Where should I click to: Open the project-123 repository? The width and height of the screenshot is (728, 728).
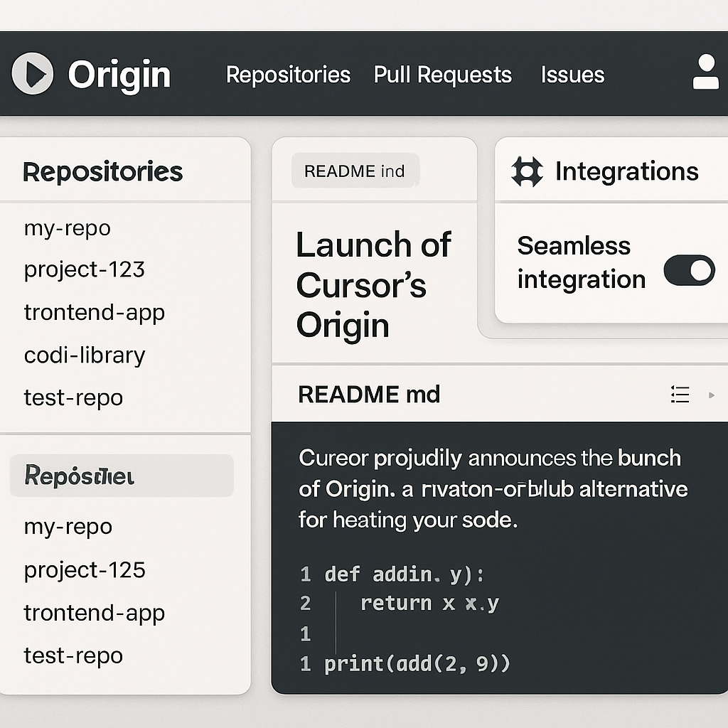click(85, 269)
